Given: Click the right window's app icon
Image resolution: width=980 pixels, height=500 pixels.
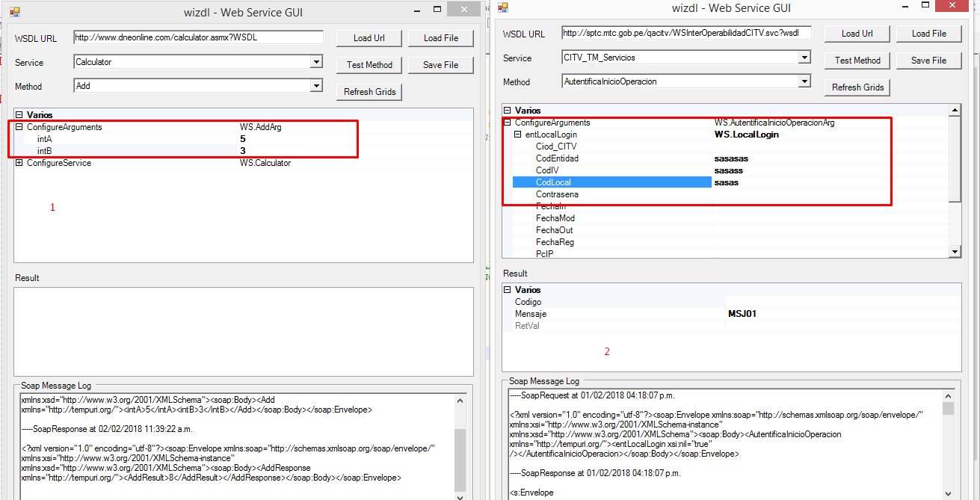Looking at the screenshot, I should pos(503,7).
